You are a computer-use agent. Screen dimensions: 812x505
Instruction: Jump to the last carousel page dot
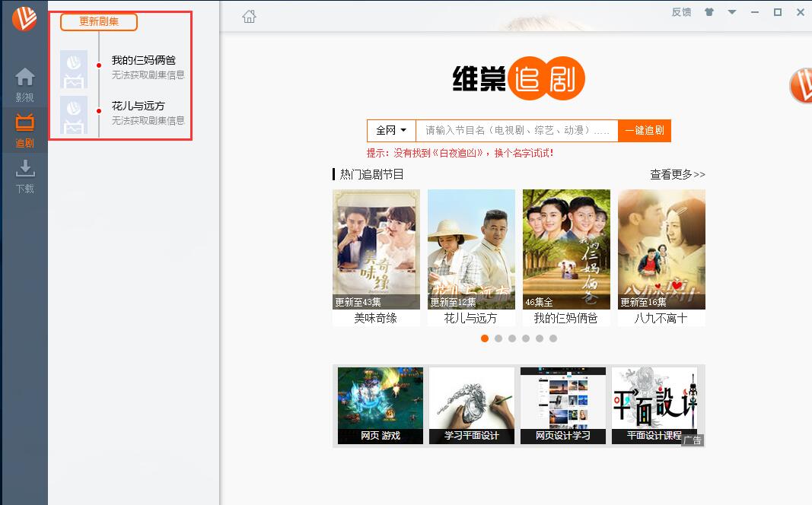click(x=553, y=338)
